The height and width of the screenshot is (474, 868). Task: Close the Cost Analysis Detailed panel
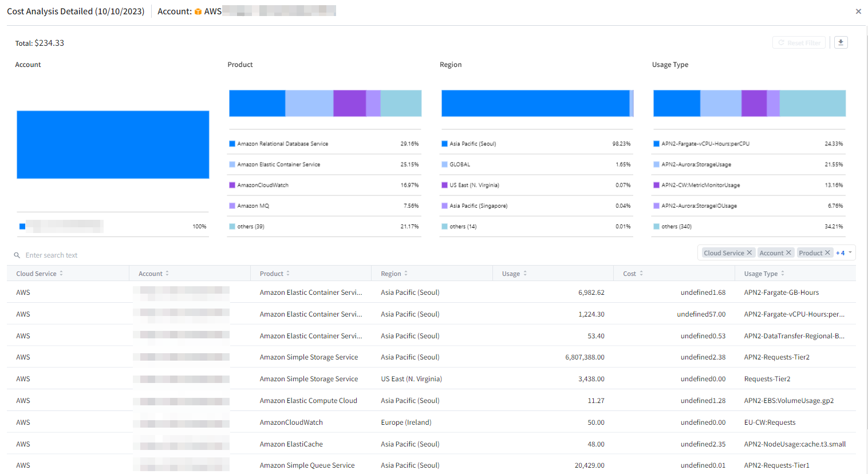(858, 11)
